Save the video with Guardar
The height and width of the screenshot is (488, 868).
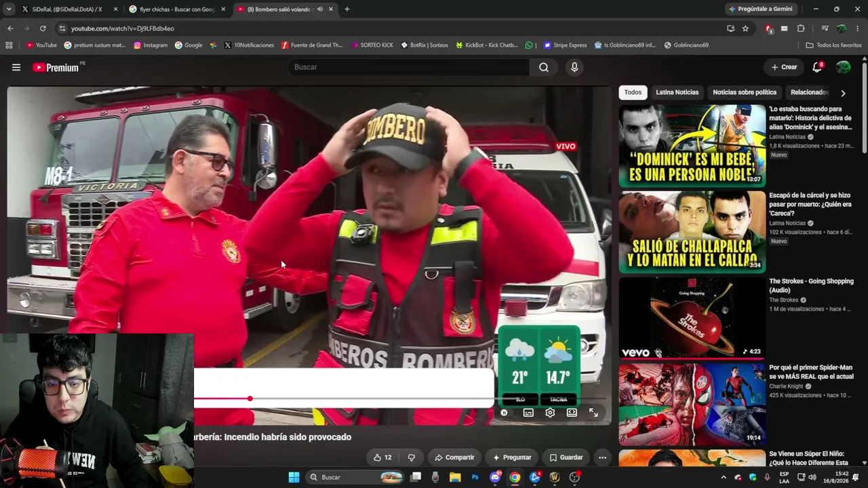pos(566,457)
